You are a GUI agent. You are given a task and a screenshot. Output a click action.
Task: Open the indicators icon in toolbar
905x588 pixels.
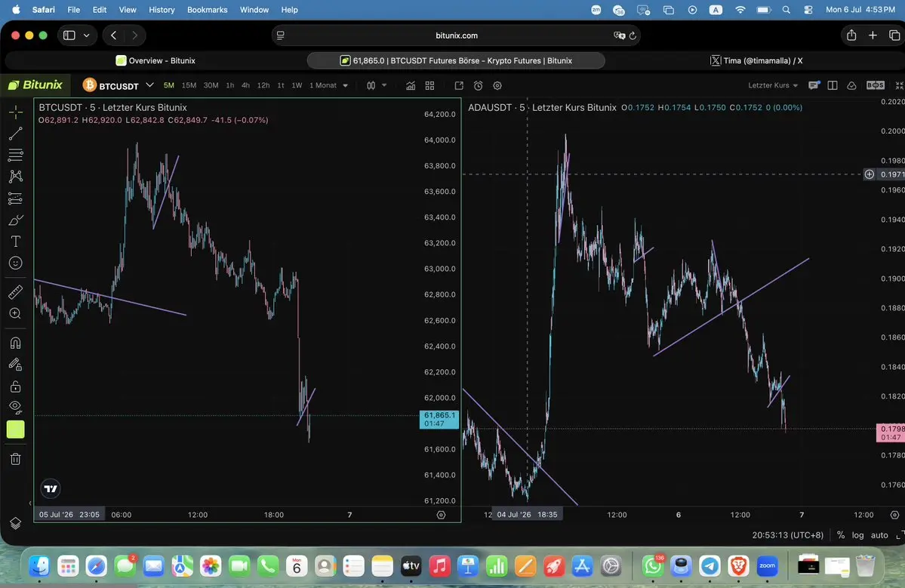(x=411, y=85)
